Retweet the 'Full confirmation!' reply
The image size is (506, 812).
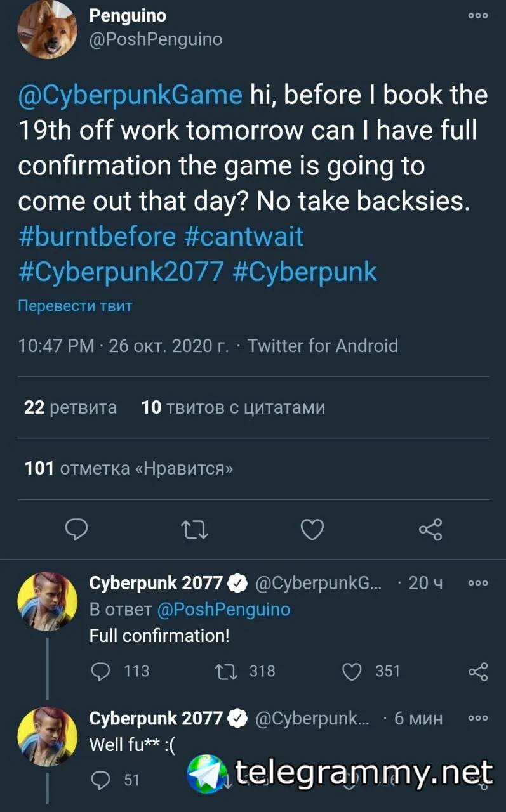[245, 671]
